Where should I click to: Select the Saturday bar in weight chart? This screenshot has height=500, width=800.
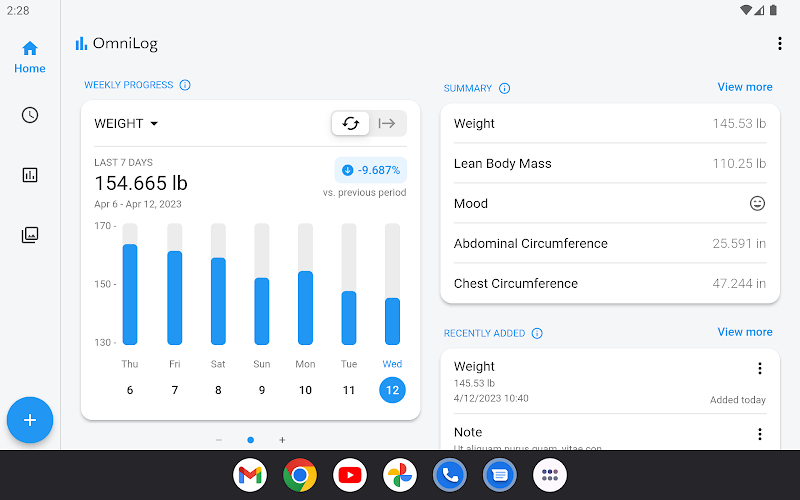click(218, 284)
